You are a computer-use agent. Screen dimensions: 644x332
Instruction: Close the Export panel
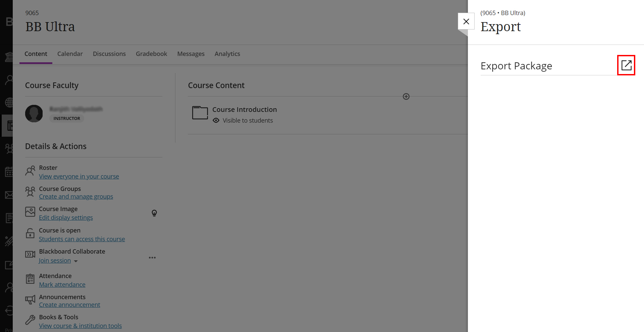point(466,21)
